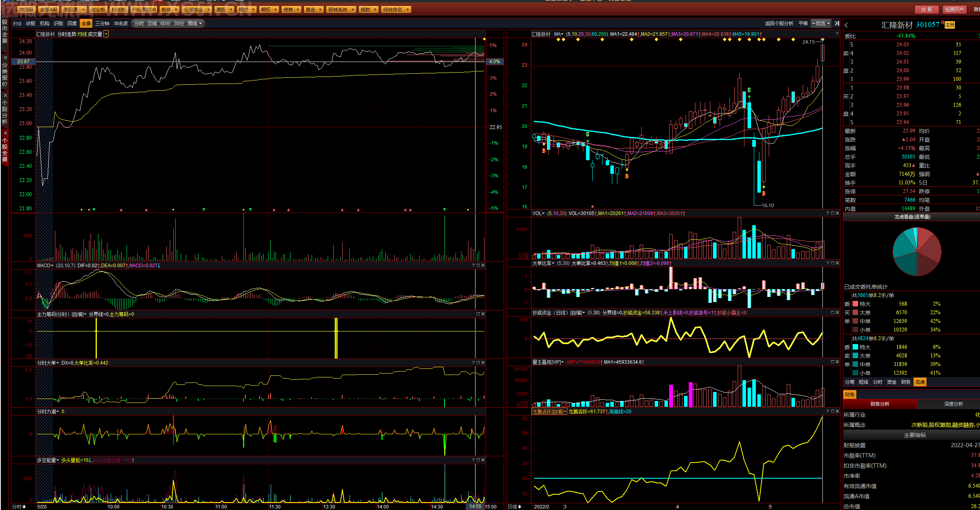Open help for the daily MA chart
The height and width of the screenshot is (510, 980).
837,34
